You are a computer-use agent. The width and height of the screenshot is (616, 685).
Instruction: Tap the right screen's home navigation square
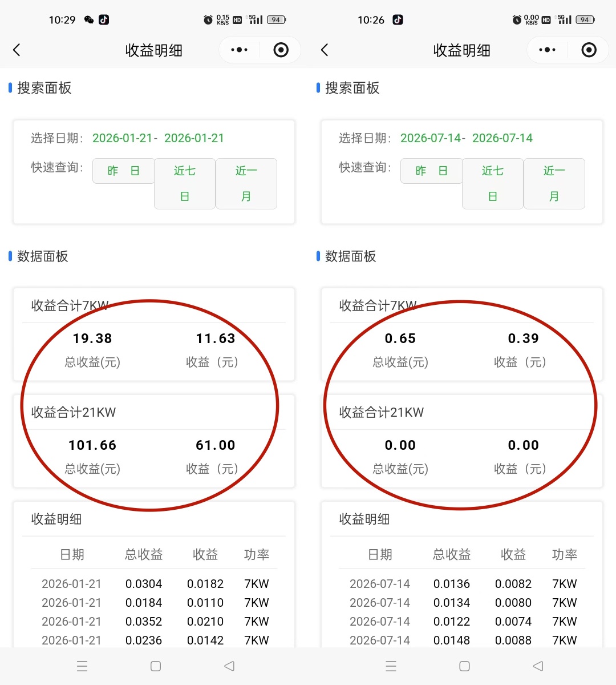coord(464,666)
